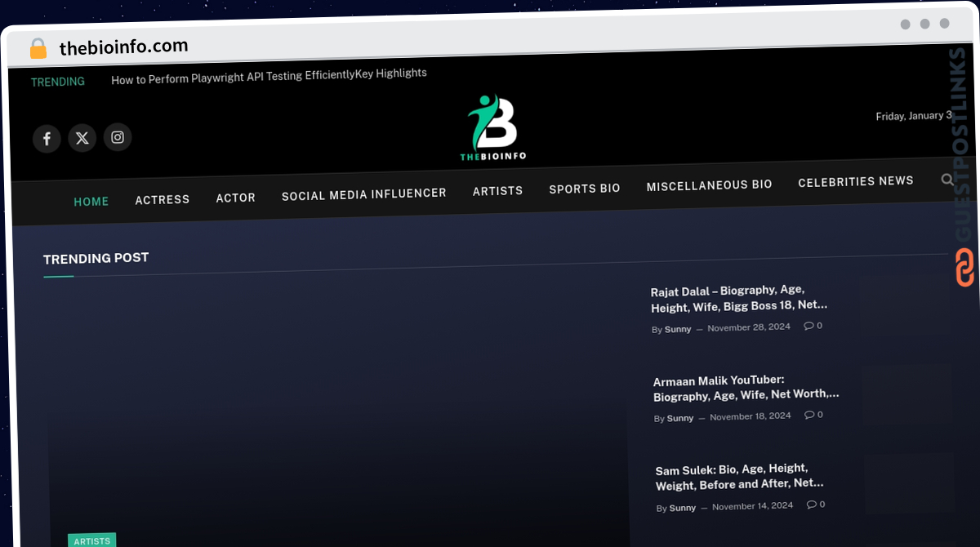The width and height of the screenshot is (980, 547).
Task: Click the November 28, 2024 date
Action: click(x=749, y=327)
